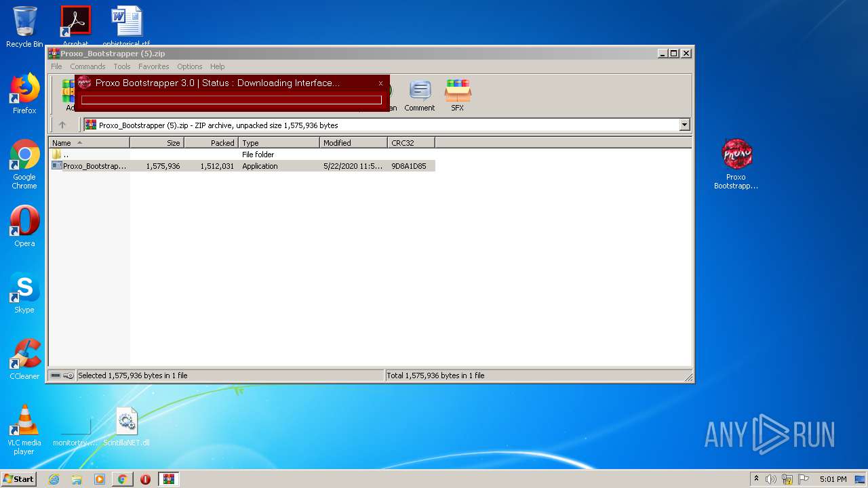
Task: Open the Options menu
Action: 190,66
